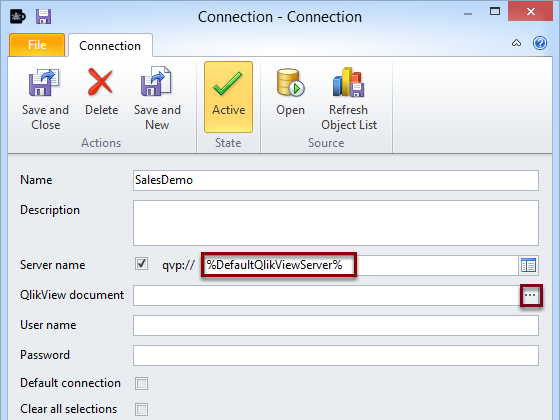This screenshot has height=420, width=560.
Task: Switch to the Connection ribbon tab
Action: (110, 45)
